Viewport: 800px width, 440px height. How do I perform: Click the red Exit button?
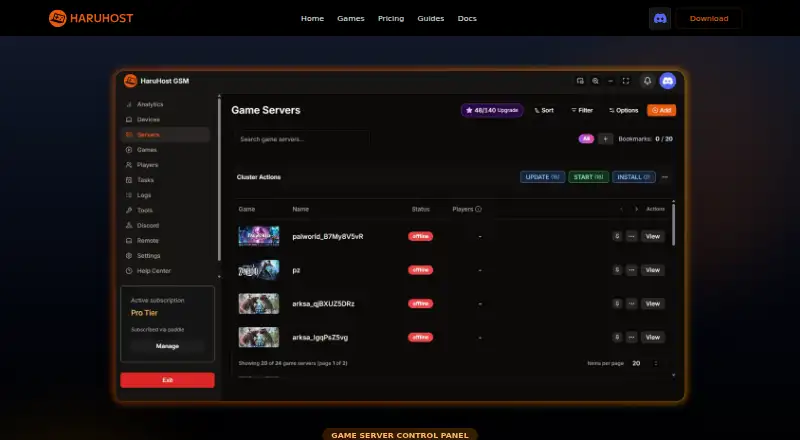tap(167, 380)
